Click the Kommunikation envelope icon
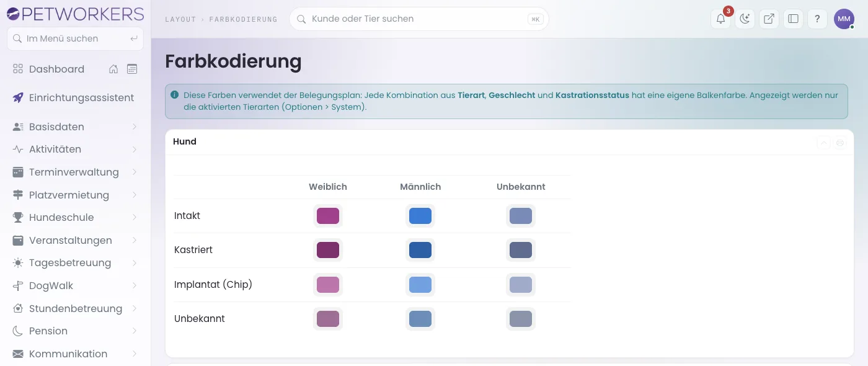This screenshot has width=868, height=366. point(18,354)
